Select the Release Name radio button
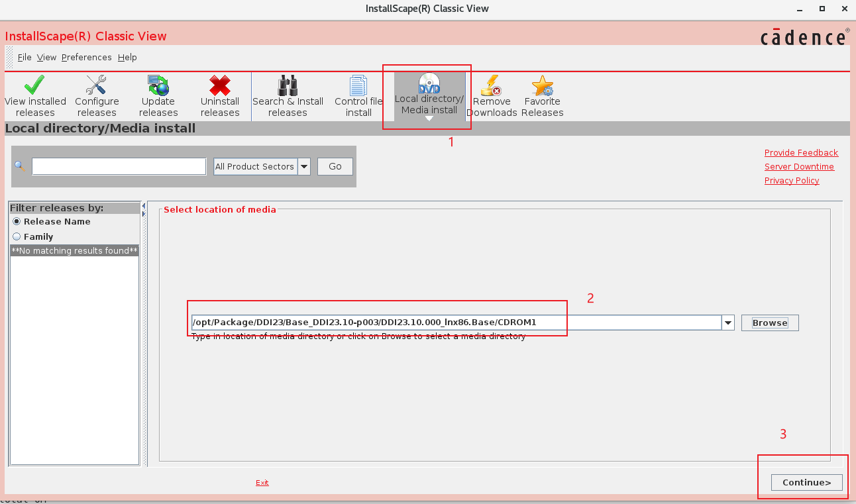Screen dimensions: 856x504 (17, 221)
